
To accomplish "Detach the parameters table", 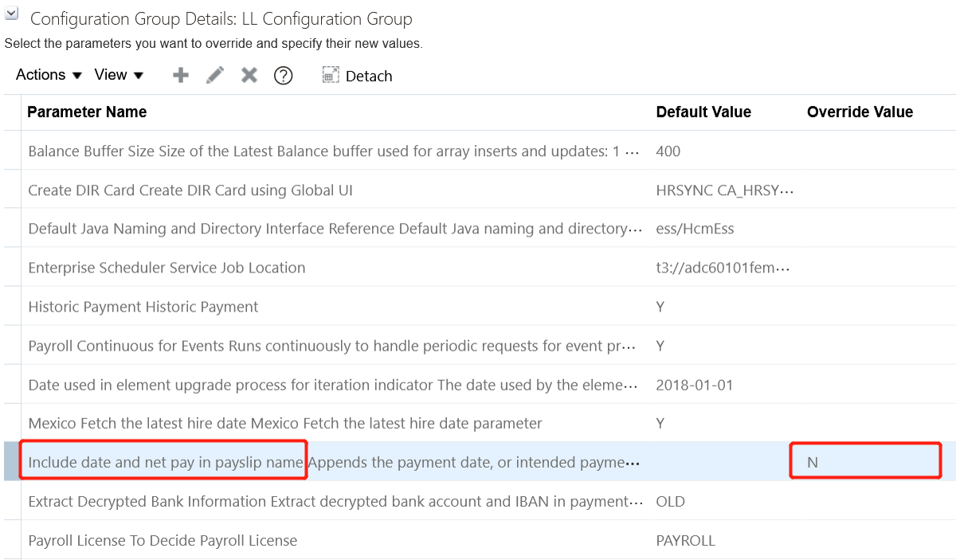I will (x=358, y=76).
